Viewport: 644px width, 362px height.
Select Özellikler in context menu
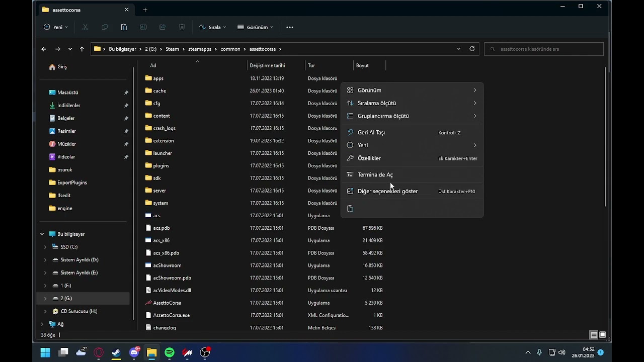tap(412, 158)
